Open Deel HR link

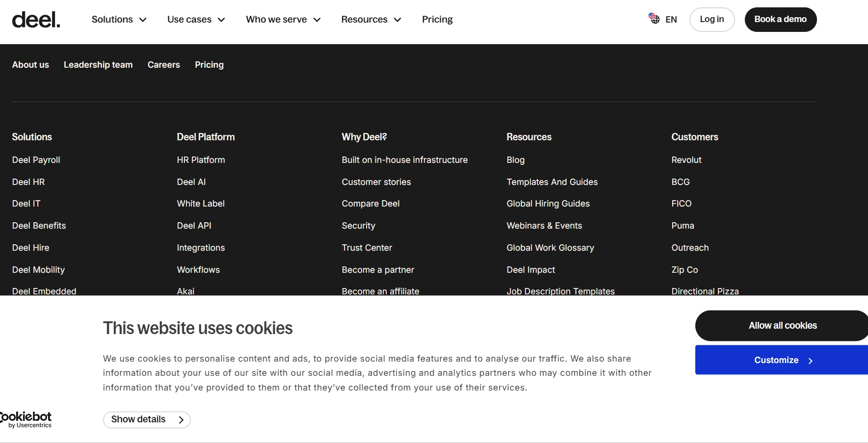tap(28, 182)
